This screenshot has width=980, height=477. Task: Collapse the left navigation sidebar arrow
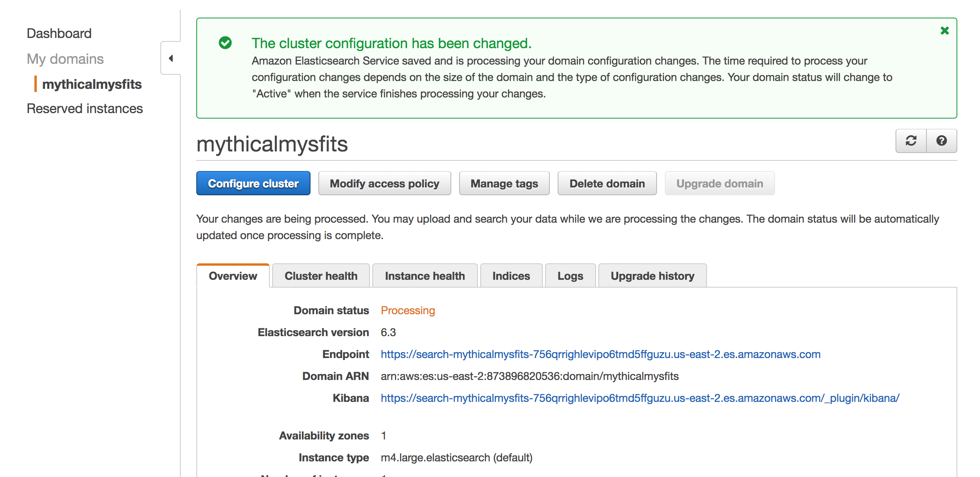[x=171, y=58]
